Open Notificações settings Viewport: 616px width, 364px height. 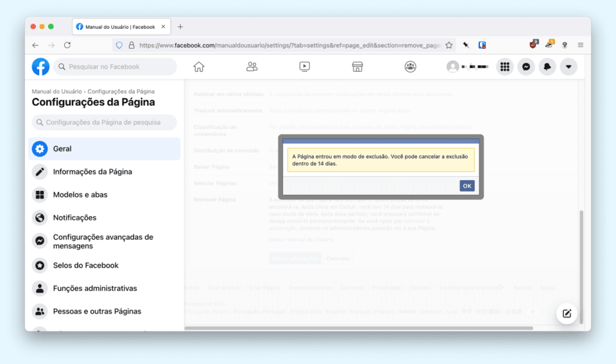pyautogui.click(x=104, y=218)
